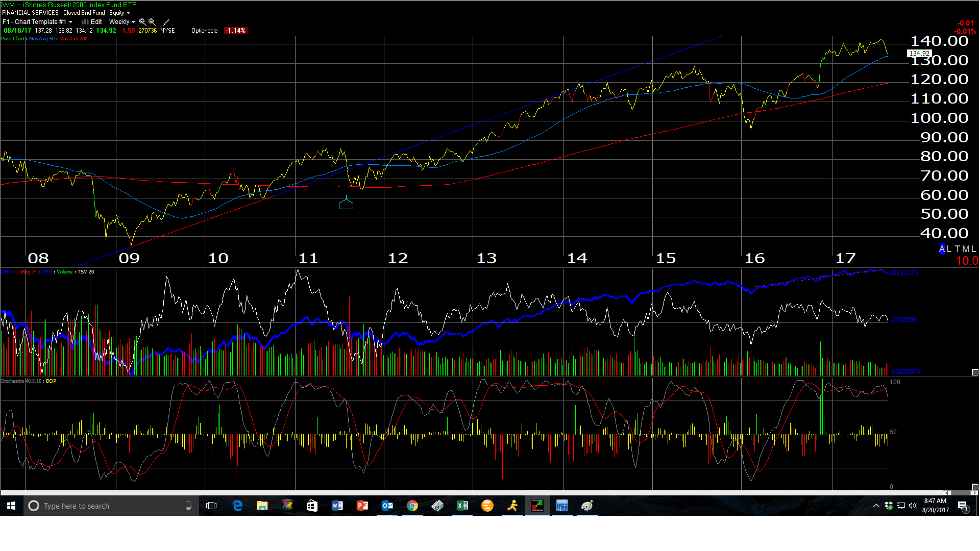Select the drawing pencil tool
This screenshot has height=551, width=980.
166,22
